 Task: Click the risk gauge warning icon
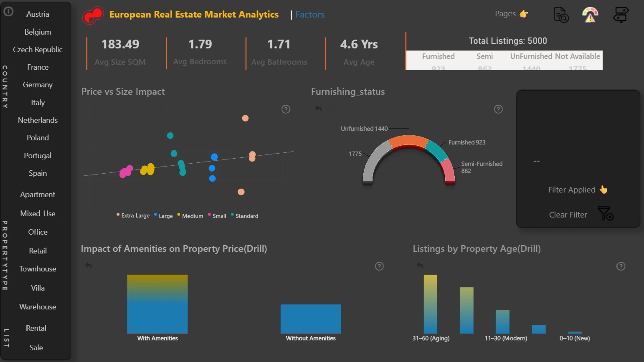[x=590, y=15]
